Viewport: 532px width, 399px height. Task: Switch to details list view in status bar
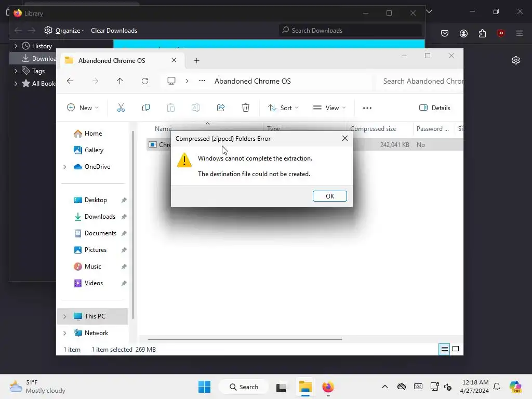(x=444, y=350)
